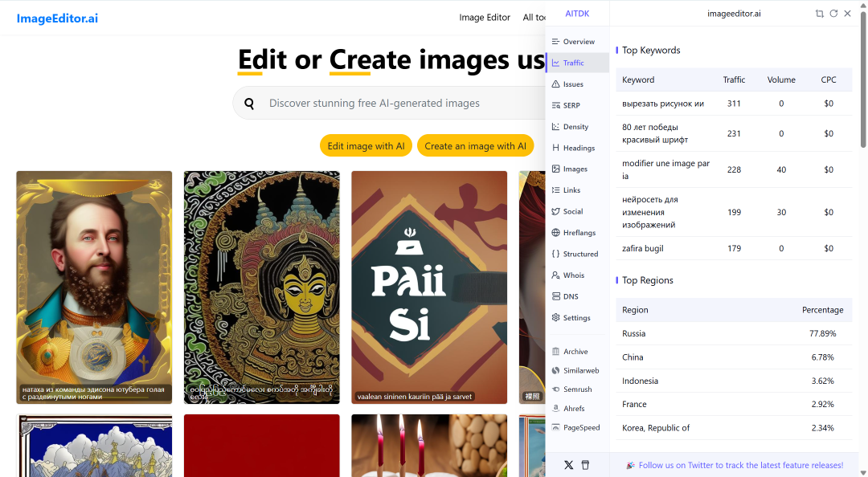Open the golden deity mask thumbnail
Screen dimensions: 868x477
(x=262, y=287)
